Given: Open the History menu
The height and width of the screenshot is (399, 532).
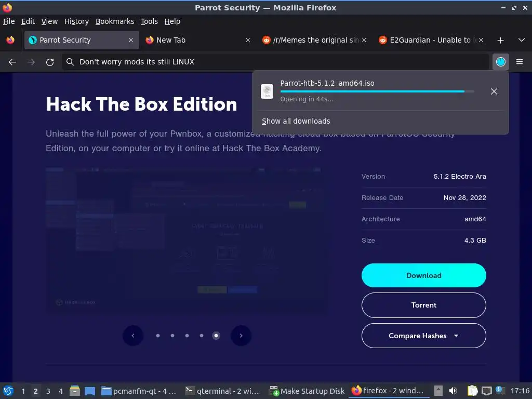Looking at the screenshot, I should (x=76, y=21).
